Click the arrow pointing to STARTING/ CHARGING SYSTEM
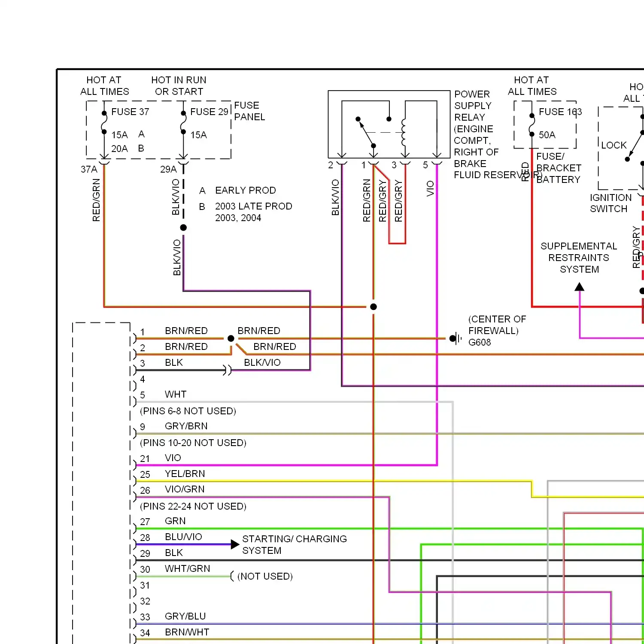This screenshot has width=644, height=644. 235,544
